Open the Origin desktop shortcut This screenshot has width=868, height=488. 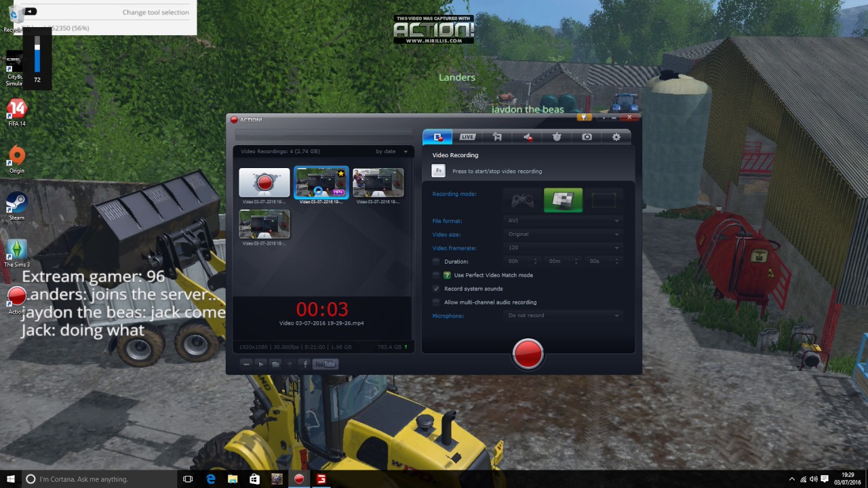(x=16, y=160)
